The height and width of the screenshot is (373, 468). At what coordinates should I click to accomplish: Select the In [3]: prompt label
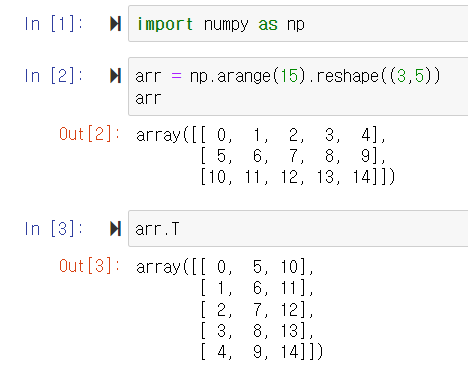pyautogui.click(x=54, y=229)
